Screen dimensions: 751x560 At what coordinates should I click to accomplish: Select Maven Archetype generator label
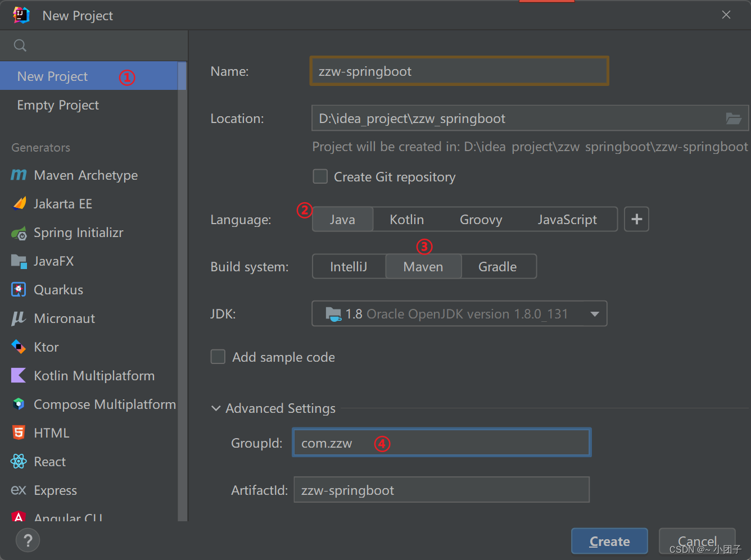[x=86, y=175]
